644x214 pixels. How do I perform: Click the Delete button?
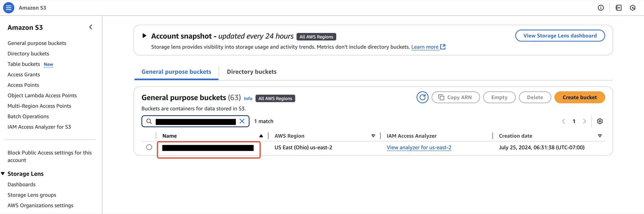coord(535,97)
